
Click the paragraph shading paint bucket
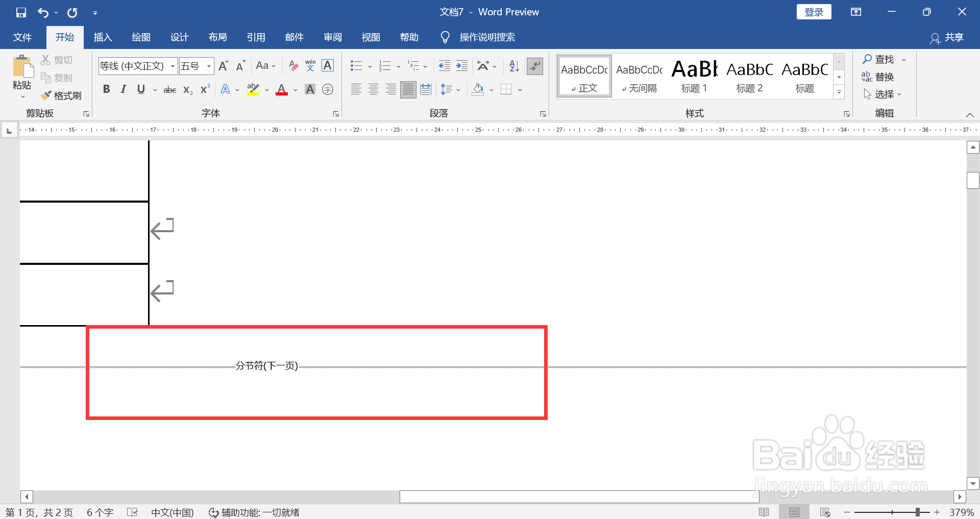478,89
